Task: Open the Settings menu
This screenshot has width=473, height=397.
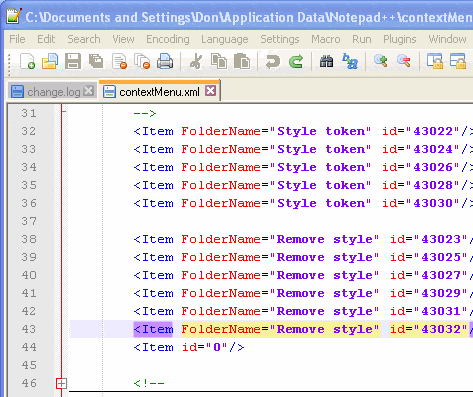Action: pyautogui.click(x=280, y=39)
